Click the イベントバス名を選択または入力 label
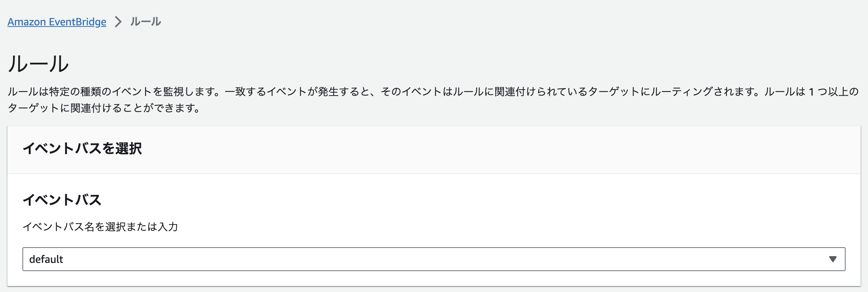 (101, 226)
